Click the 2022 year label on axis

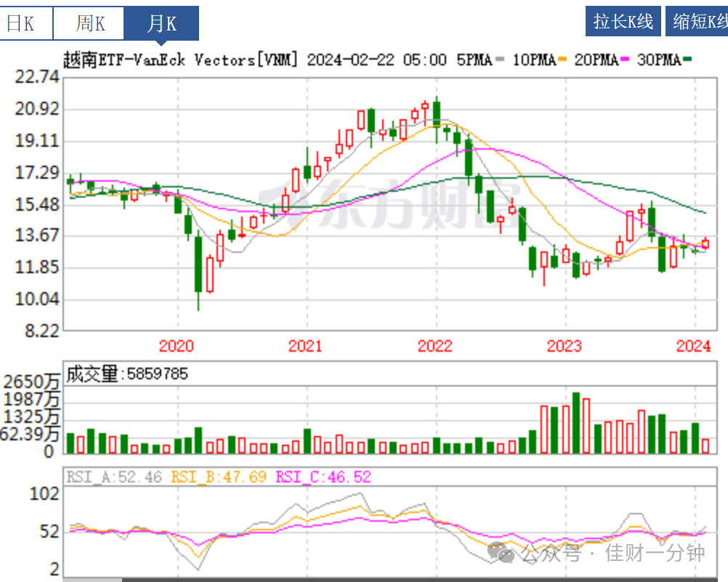(x=434, y=346)
